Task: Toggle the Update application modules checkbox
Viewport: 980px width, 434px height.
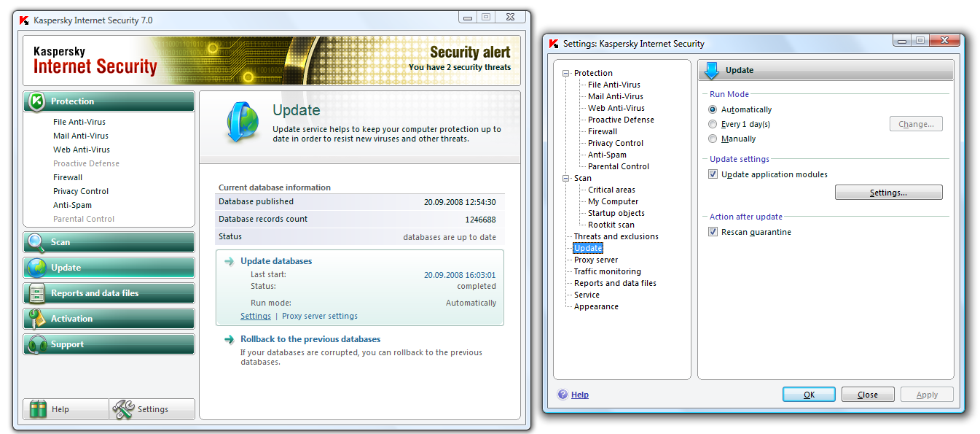Action: tap(713, 174)
